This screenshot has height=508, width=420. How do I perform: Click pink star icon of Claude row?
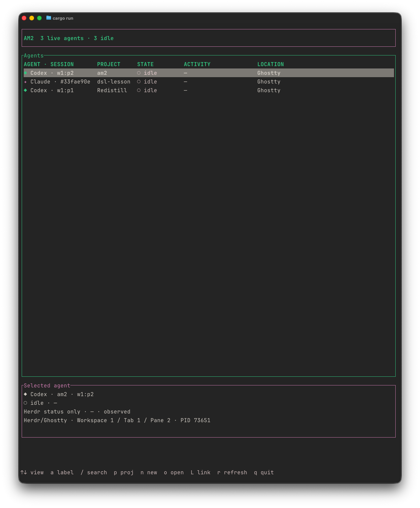click(25, 82)
